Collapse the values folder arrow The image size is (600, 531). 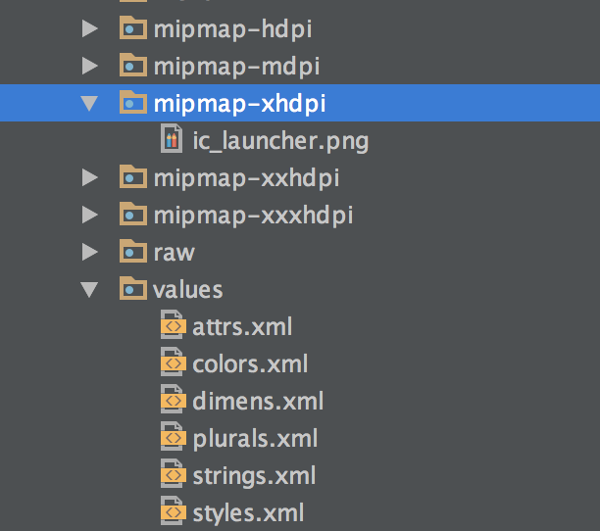pyautogui.click(x=89, y=290)
